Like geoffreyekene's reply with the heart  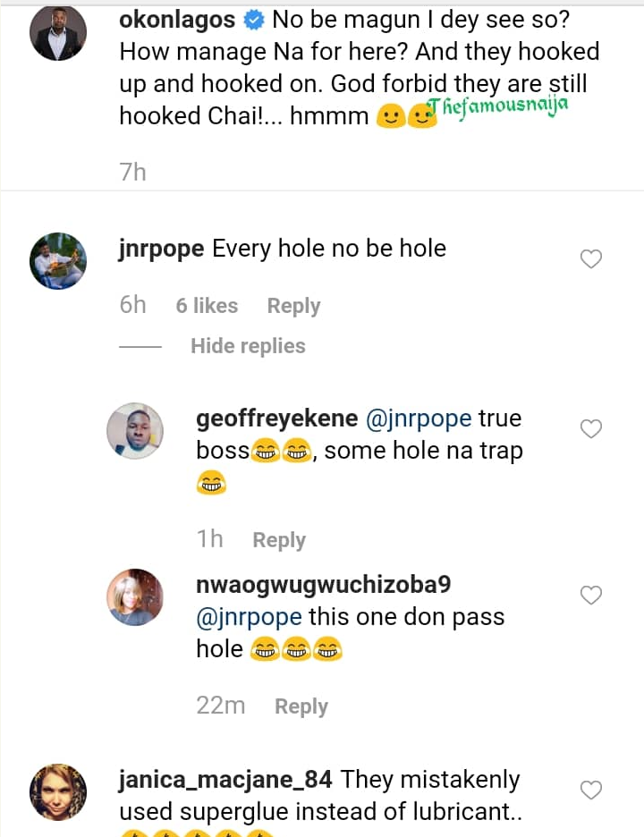pos(591,429)
